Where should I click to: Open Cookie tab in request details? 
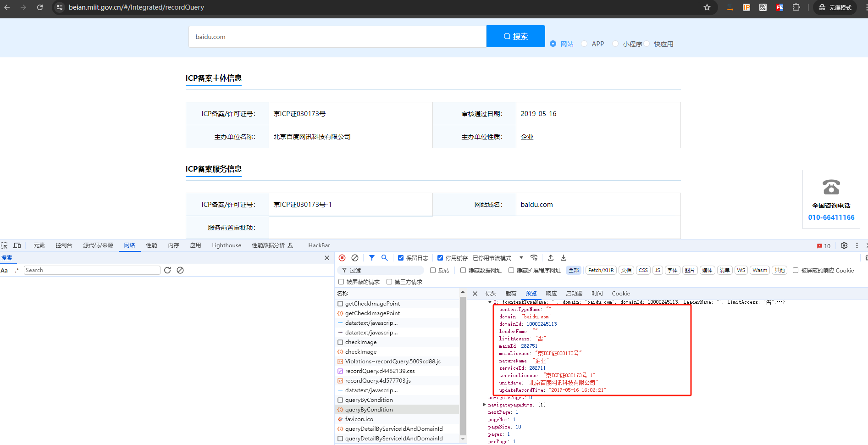(621, 294)
